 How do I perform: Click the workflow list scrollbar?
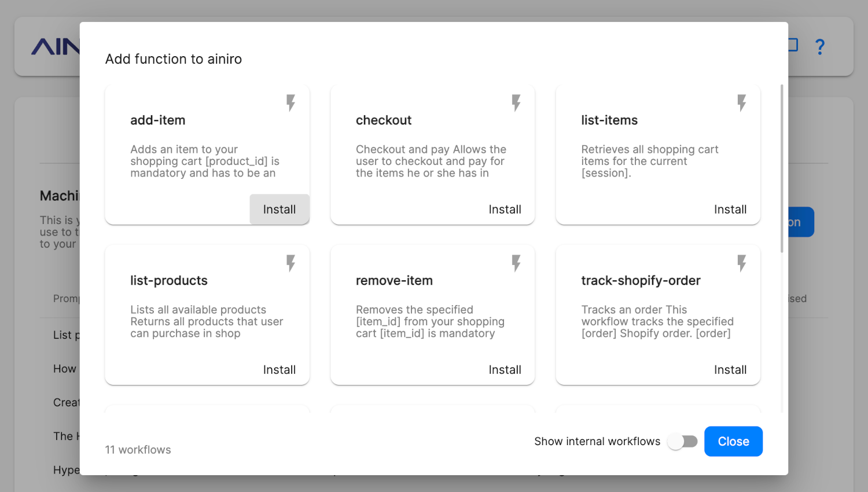coord(782,168)
